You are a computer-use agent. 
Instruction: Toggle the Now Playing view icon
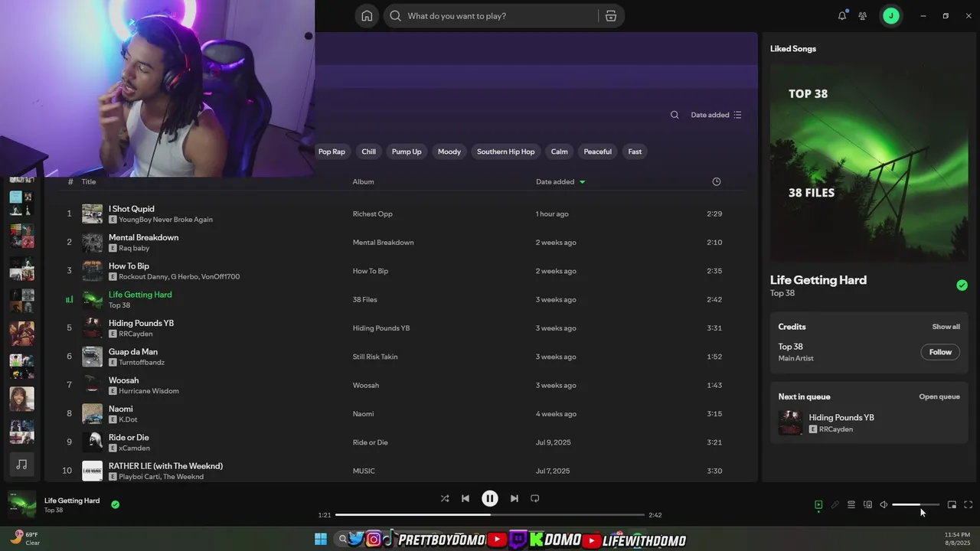coord(818,505)
